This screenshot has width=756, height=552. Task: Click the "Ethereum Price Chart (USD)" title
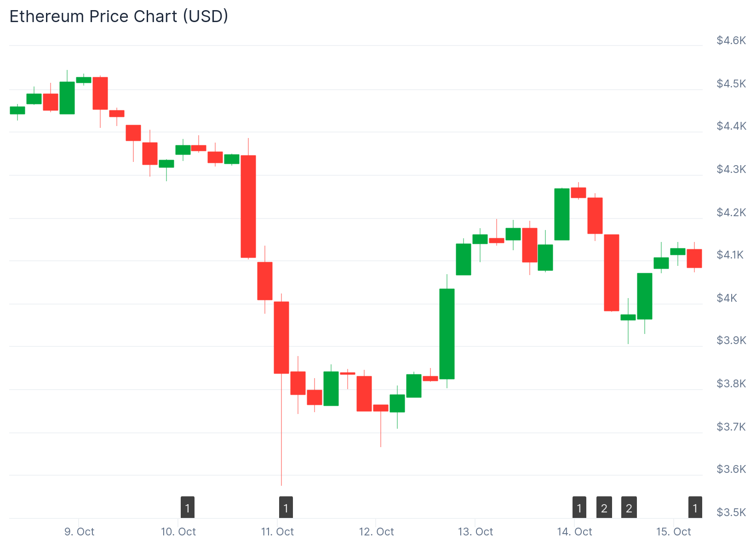119,17
